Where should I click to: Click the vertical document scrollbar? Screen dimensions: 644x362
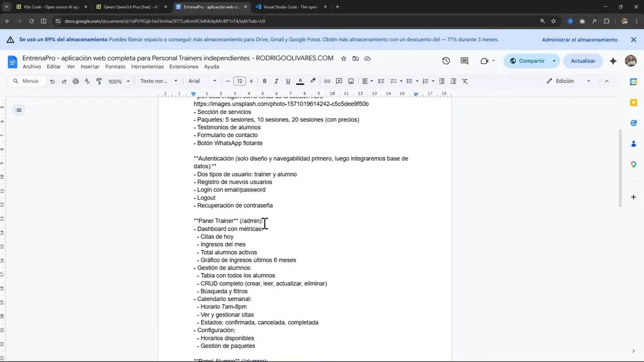pyautogui.click(x=620, y=167)
